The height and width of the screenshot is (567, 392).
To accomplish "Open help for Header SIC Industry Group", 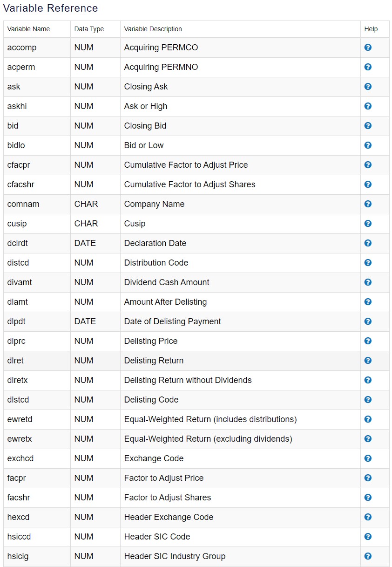I will [368, 556].
